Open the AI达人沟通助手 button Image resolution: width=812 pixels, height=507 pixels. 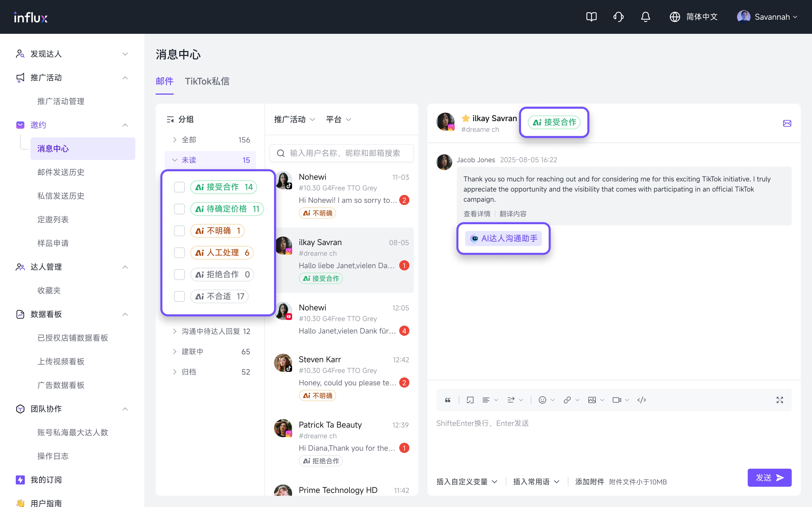pyautogui.click(x=503, y=238)
